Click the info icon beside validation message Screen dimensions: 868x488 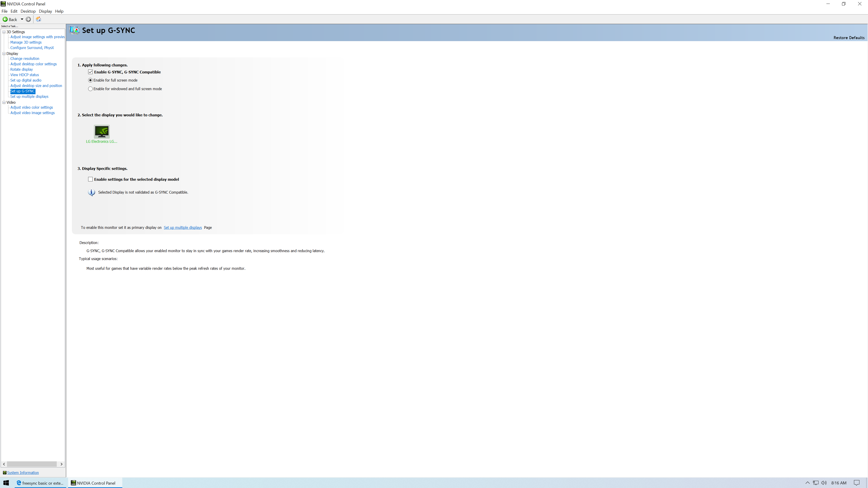point(91,192)
